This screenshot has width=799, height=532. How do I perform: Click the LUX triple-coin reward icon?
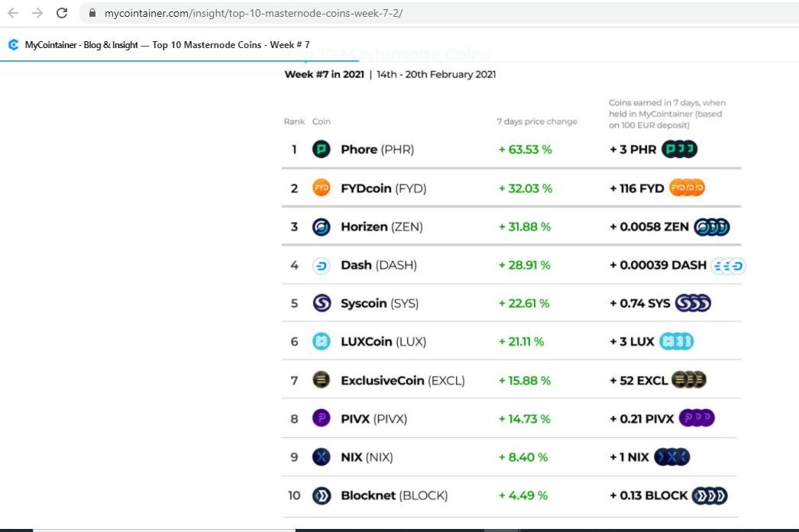677,341
